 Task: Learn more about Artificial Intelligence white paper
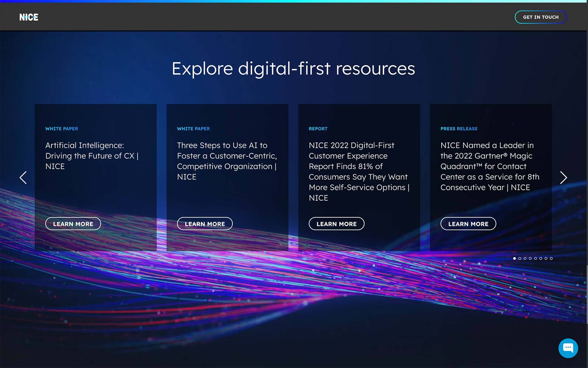(73, 224)
